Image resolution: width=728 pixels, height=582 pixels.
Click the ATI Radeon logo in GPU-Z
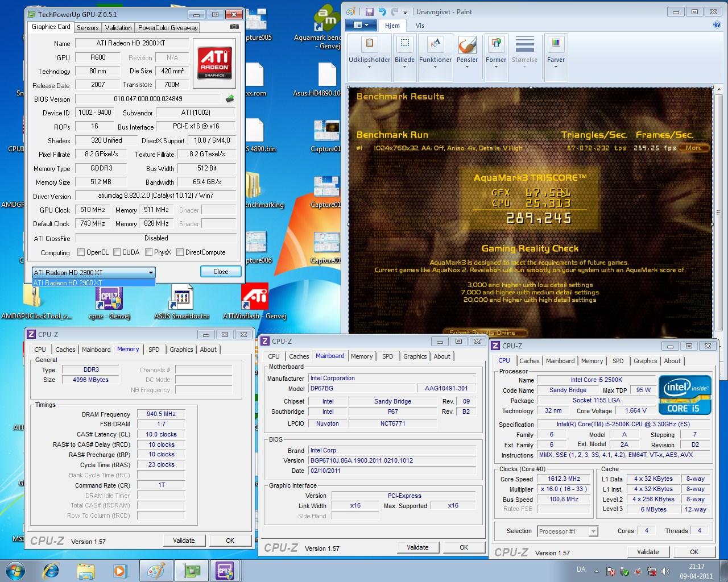[x=214, y=63]
